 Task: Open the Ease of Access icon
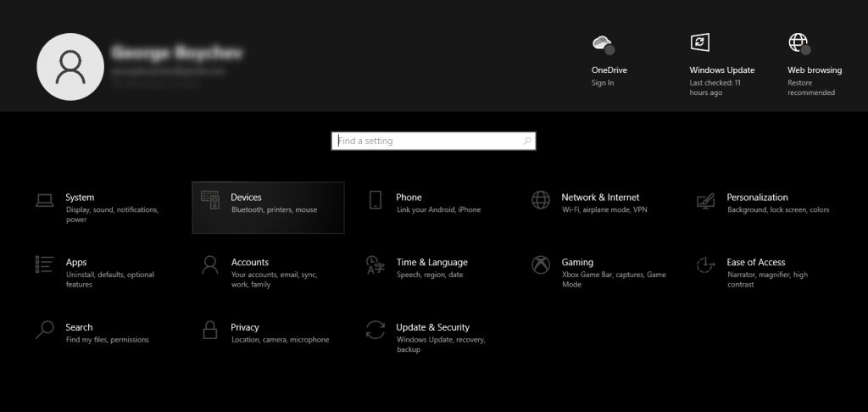coord(706,264)
